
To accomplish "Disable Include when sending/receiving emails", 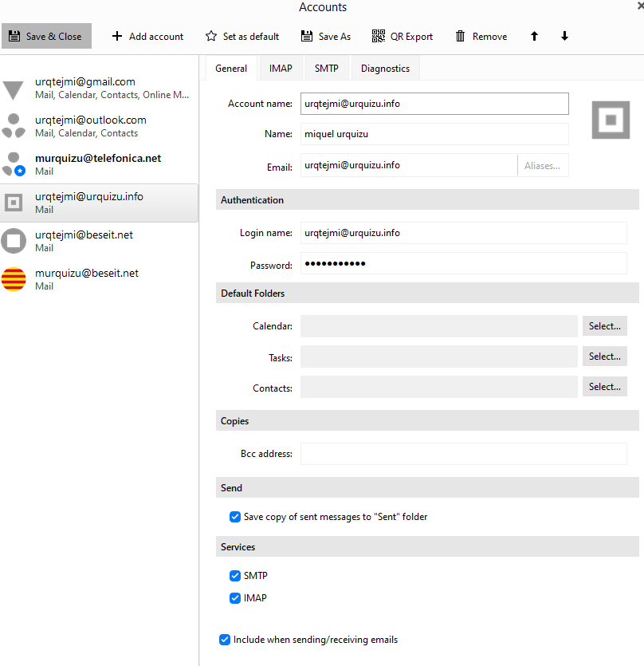I will pyautogui.click(x=225, y=640).
